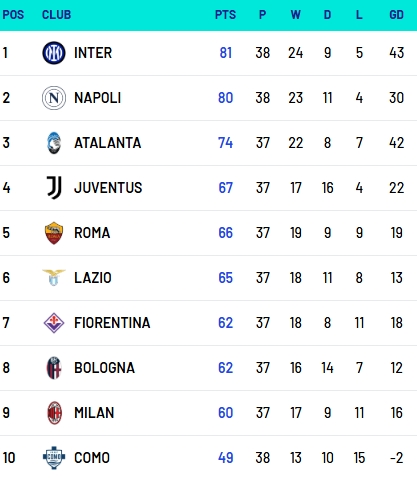Click Napoli's 80 points value
This screenshot has height=480, width=417.
[x=225, y=98]
